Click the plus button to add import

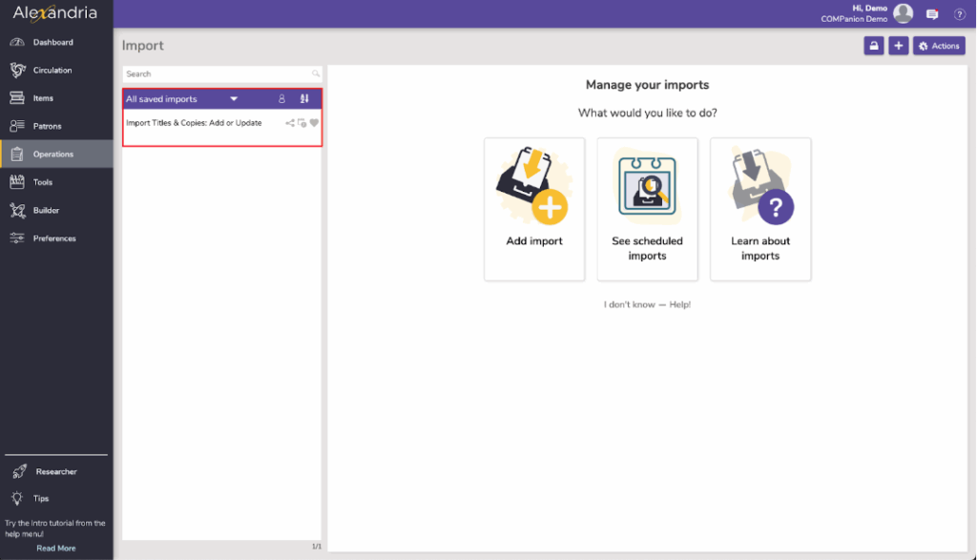point(898,46)
